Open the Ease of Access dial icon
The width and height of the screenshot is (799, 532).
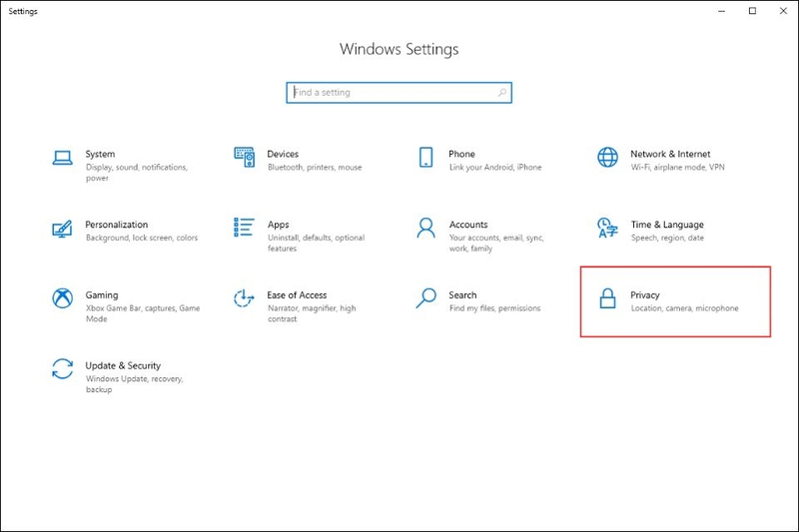(244, 298)
